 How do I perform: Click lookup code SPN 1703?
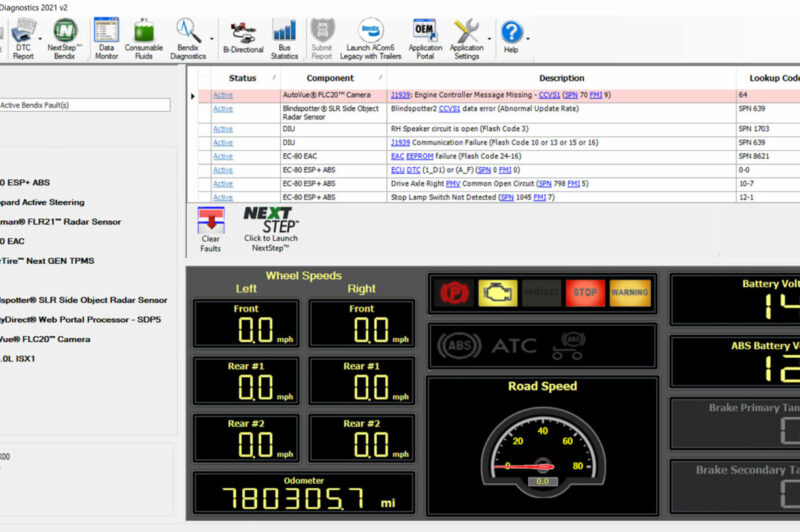click(754, 129)
